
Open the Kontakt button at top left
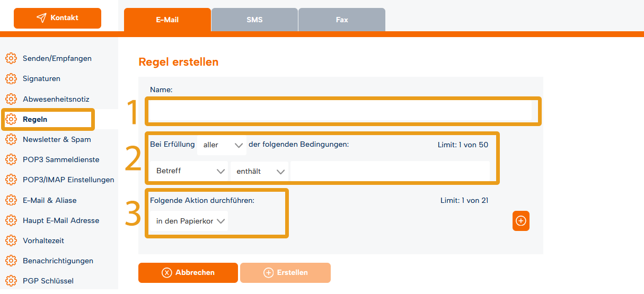(x=57, y=18)
